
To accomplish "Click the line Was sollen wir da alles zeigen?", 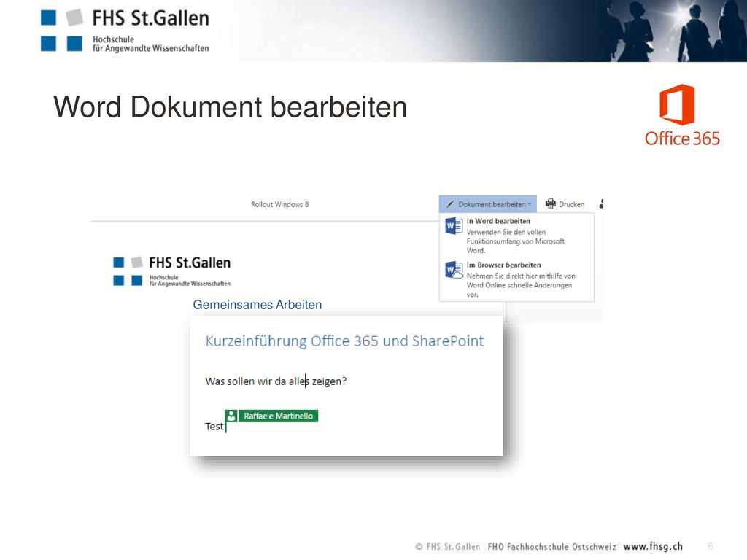I will point(276,381).
